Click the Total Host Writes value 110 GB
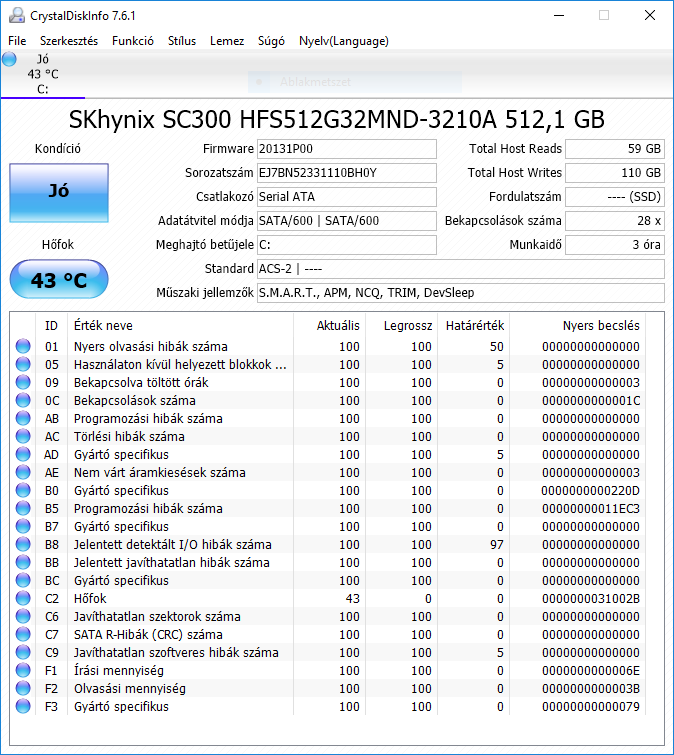 point(615,173)
